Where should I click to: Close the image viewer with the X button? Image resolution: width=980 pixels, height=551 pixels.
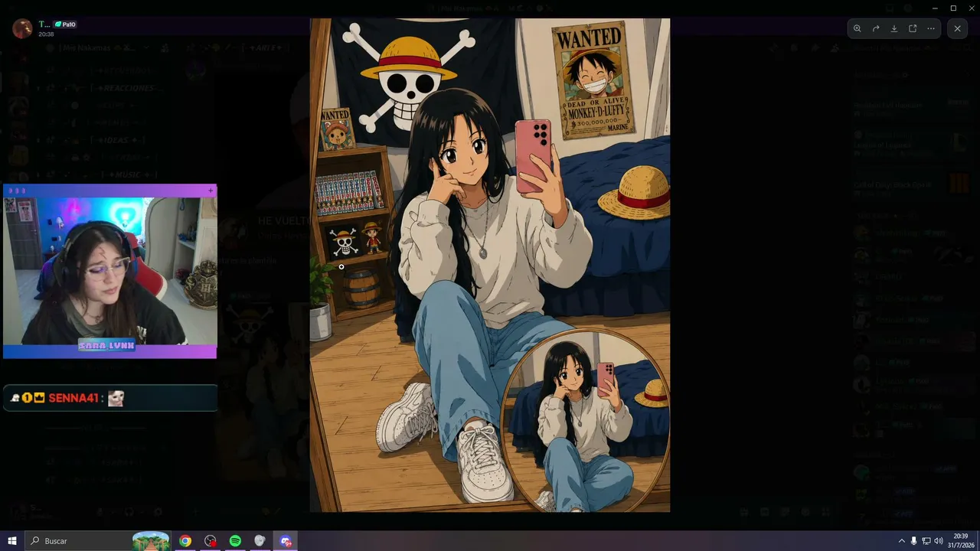(957, 28)
